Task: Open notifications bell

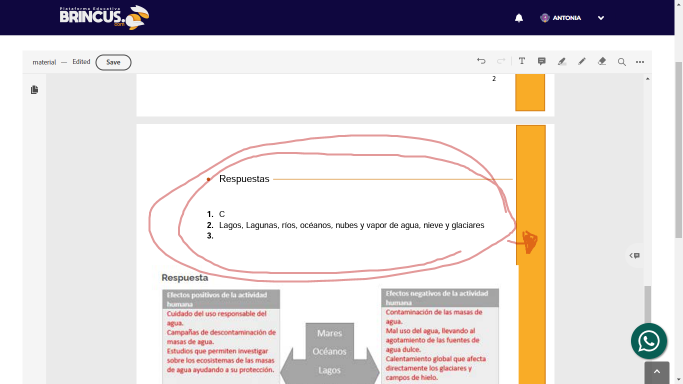Action: coord(519,18)
